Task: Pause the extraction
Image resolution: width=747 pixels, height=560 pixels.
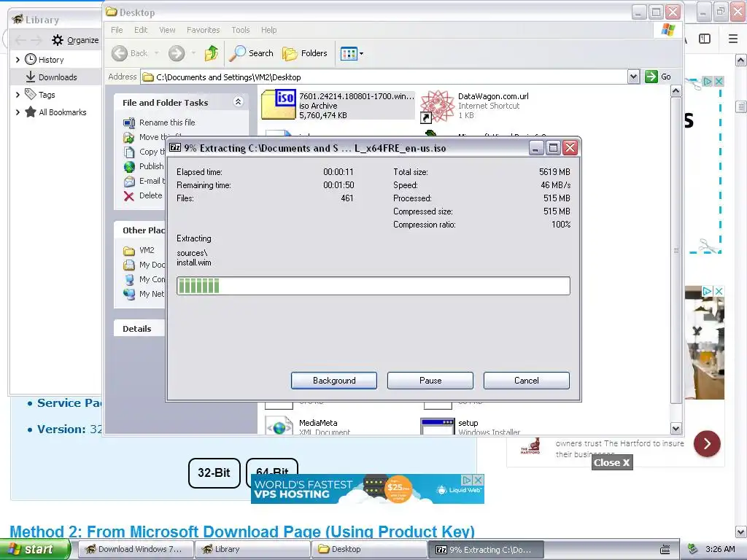Action: (x=430, y=381)
